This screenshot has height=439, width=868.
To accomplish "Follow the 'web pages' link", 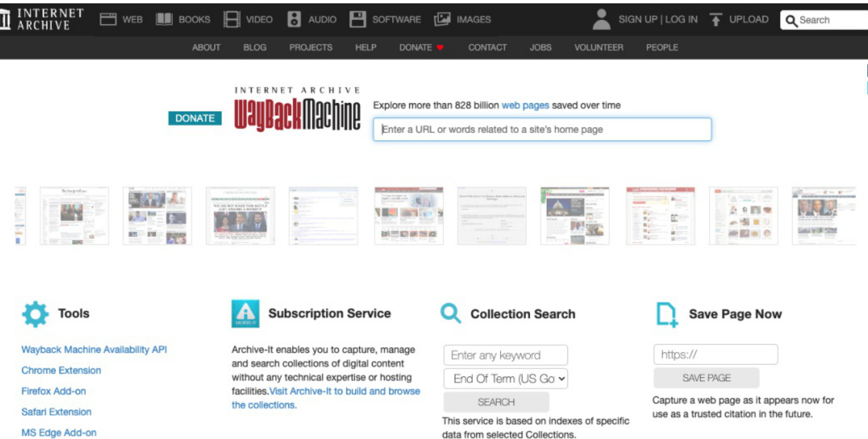I will [525, 105].
